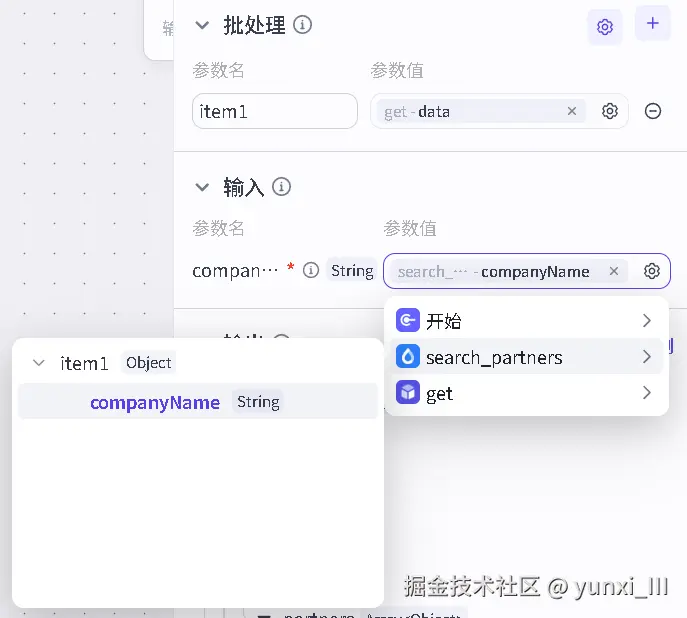Clear the companyName reference with X
This screenshot has width=687, height=618.
pyautogui.click(x=614, y=271)
